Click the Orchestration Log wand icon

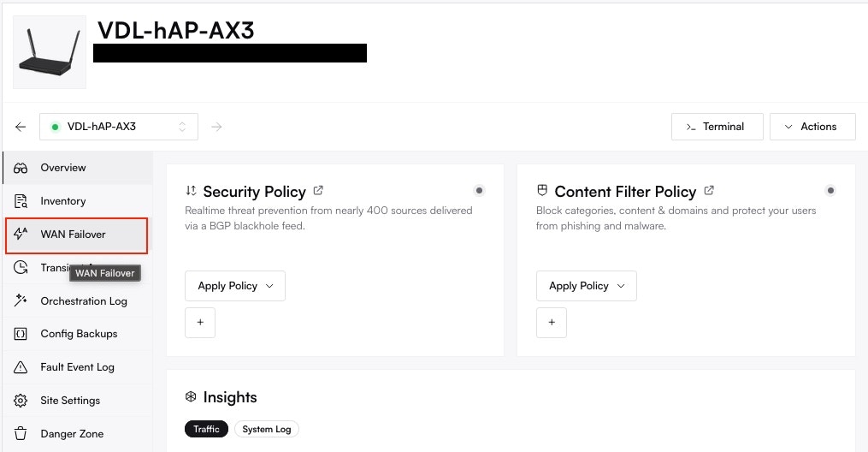click(x=21, y=300)
